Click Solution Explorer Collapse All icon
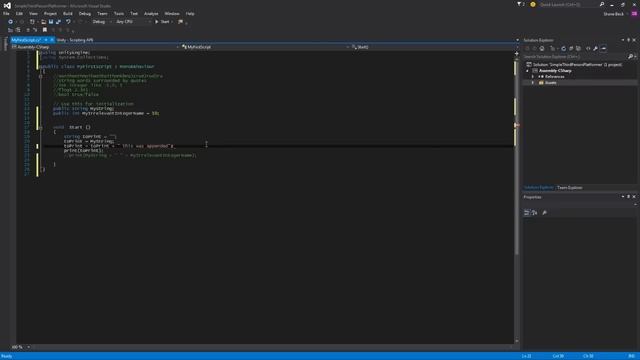Image resolution: width=640 pixels, height=360 pixels. click(x=571, y=48)
